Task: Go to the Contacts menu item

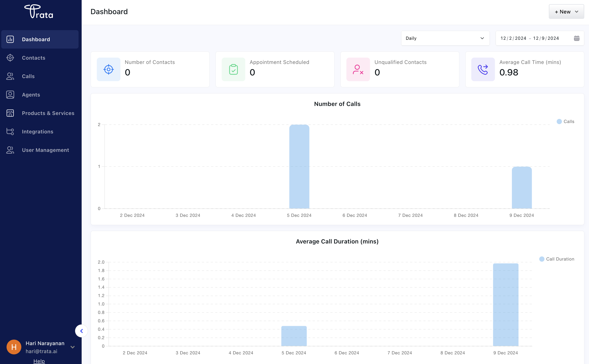Action: 33,58
